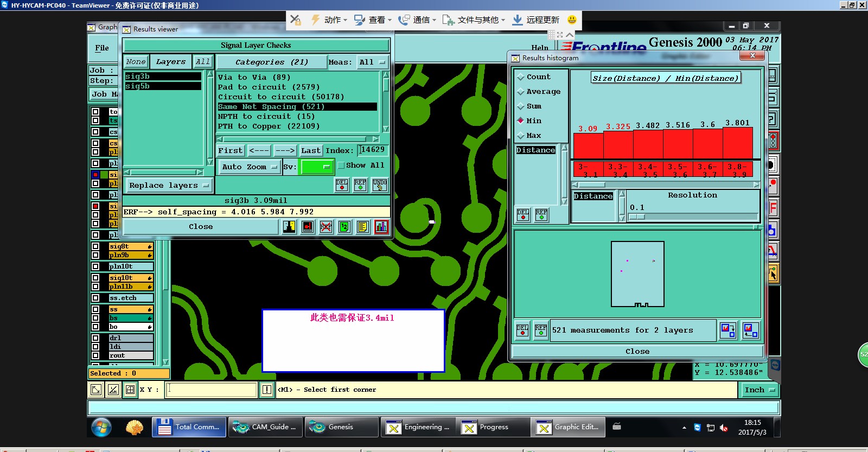The width and height of the screenshot is (868, 452).
Task: Click Close button in Results viewer
Action: click(x=201, y=227)
